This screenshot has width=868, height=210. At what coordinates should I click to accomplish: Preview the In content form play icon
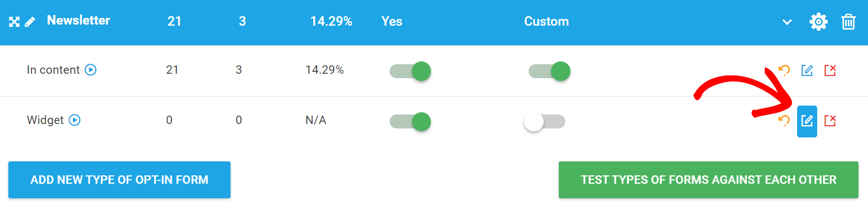[90, 70]
